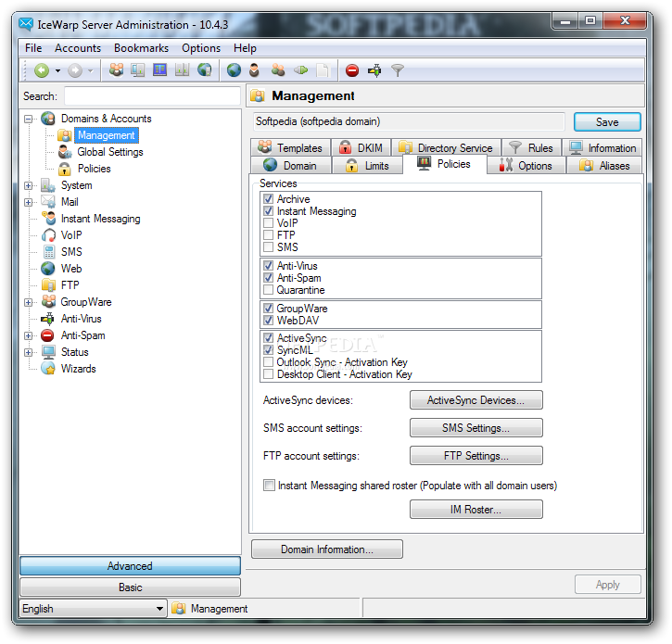Click the Softpedia domain name field
The image size is (672, 644).
tap(409, 121)
